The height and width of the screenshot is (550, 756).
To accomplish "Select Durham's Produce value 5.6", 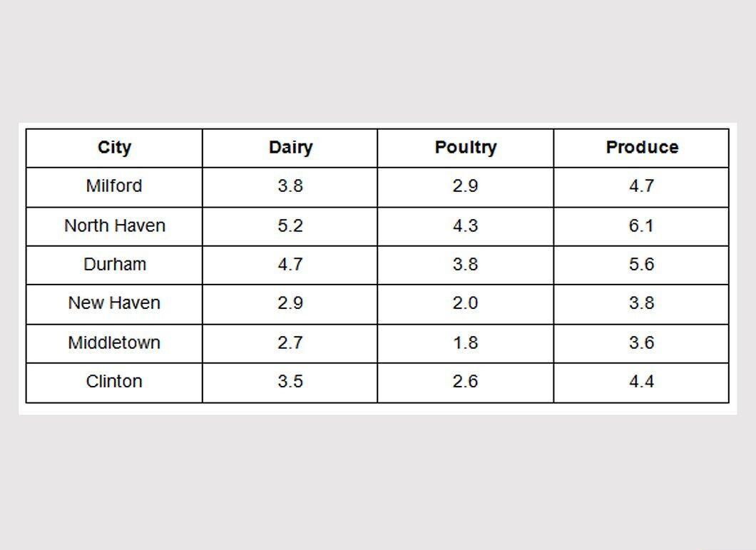I will tap(641, 264).
